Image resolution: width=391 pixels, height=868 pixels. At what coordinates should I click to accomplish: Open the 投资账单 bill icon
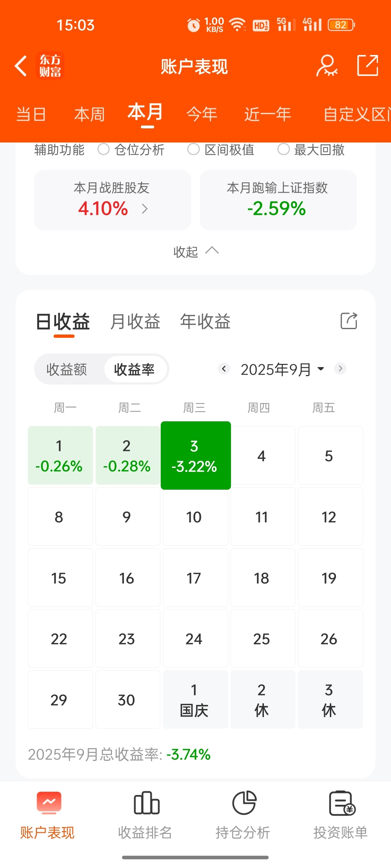coord(342,803)
